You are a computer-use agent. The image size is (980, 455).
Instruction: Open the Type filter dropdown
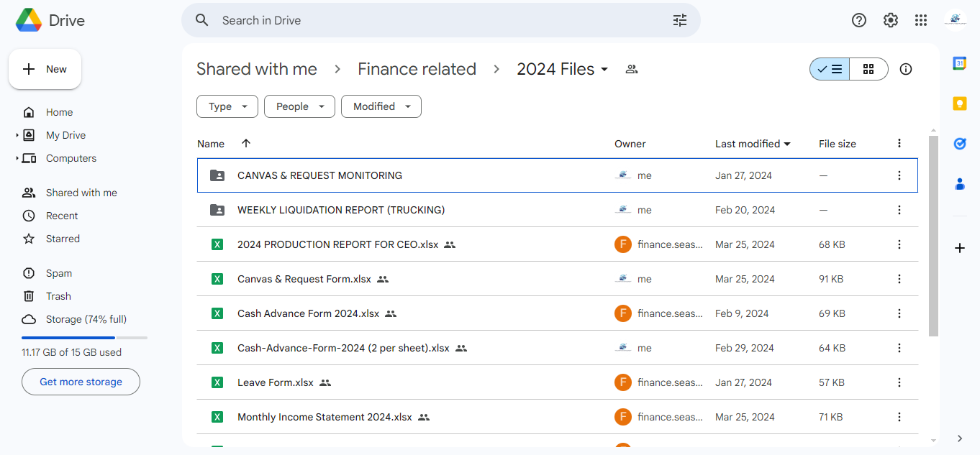[x=227, y=106]
